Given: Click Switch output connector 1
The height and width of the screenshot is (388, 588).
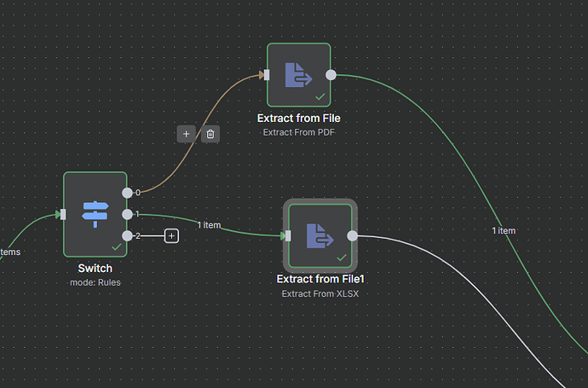Looking at the screenshot, I should [128, 214].
